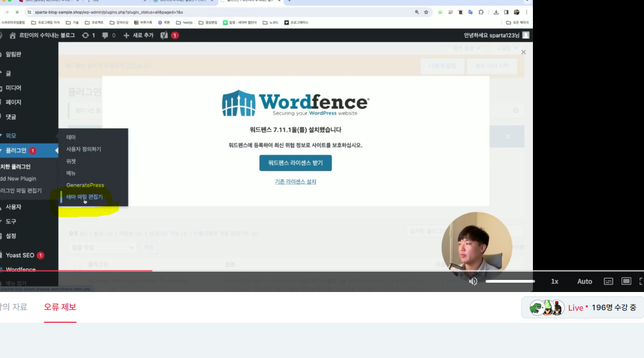Open 메뉴 in the appearance flyout
The width and height of the screenshot is (644, 358).
71,173
